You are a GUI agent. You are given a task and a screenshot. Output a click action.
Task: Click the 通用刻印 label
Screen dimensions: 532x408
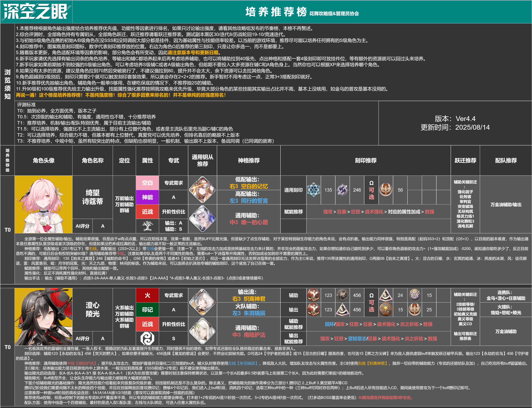293,190
